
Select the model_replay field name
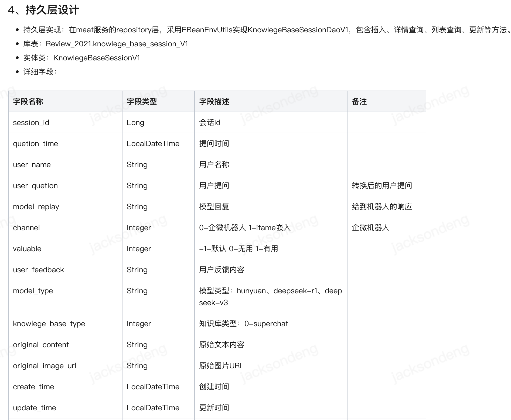coord(36,206)
